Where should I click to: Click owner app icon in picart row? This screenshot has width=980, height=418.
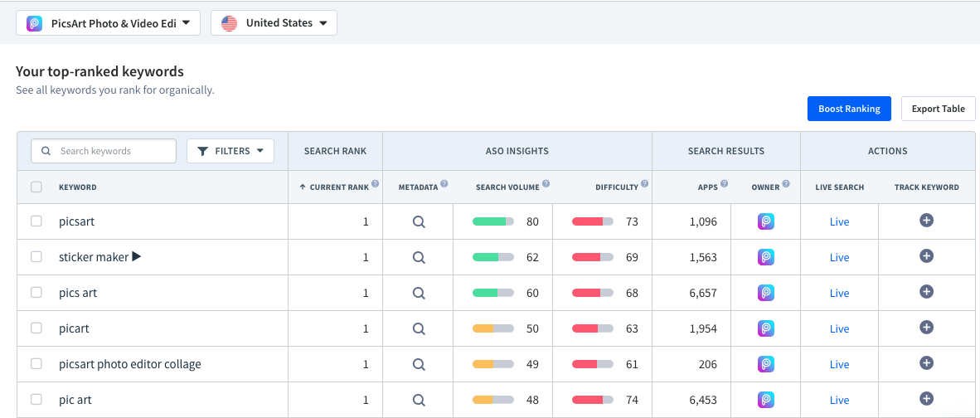pyautogui.click(x=765, y=328)
